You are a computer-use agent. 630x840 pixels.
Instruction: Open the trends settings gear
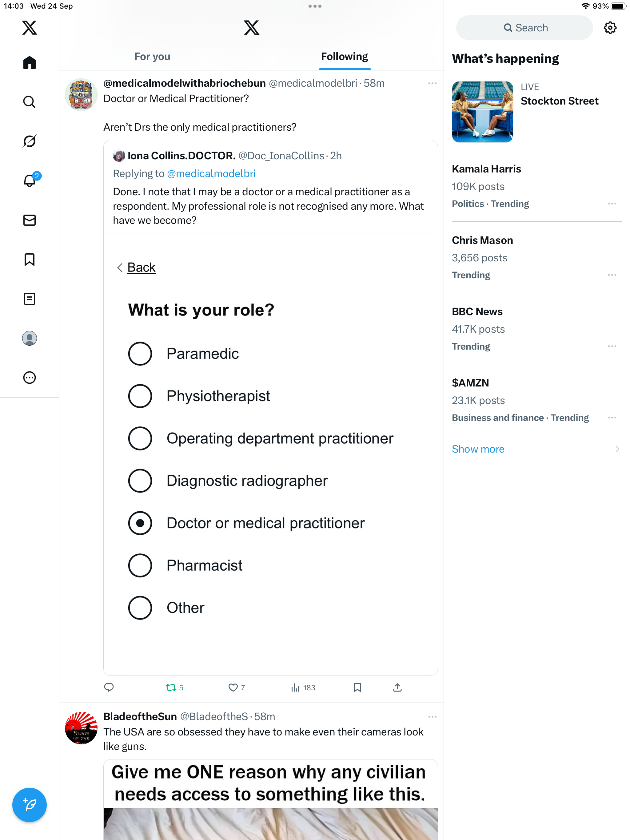(x=610, y=28)
